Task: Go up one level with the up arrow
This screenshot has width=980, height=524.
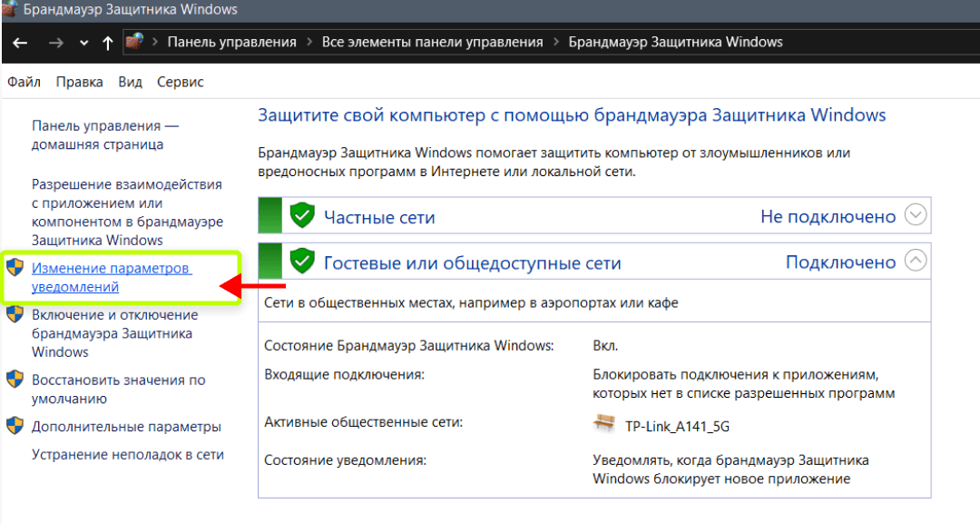Action: pyautogui.click(x=107, y=43)
